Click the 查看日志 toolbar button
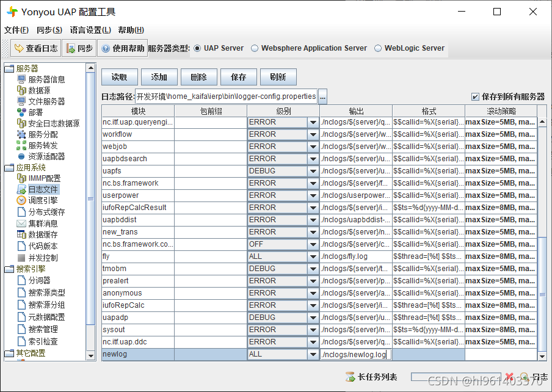 (x=35, y=48)
